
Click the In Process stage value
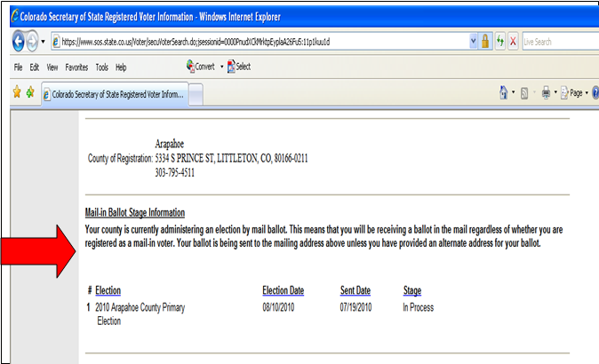point(419,307)
